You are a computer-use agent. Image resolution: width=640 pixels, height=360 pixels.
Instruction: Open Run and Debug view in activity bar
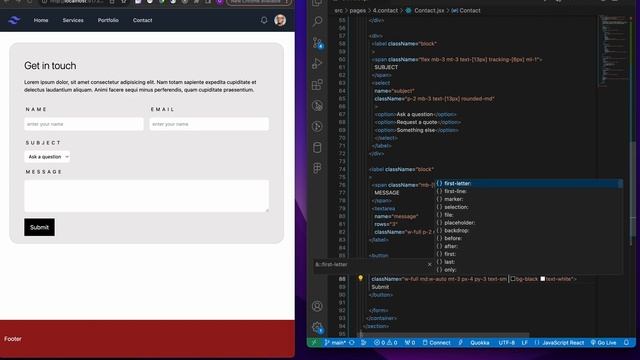pos(317,63)
